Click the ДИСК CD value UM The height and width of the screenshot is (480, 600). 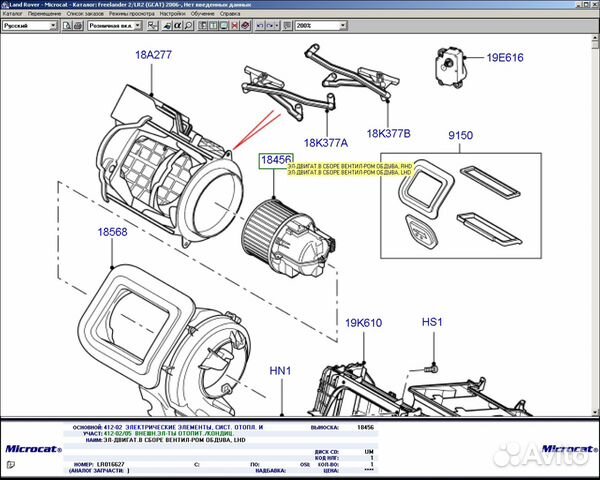click(x=369, y=452)
